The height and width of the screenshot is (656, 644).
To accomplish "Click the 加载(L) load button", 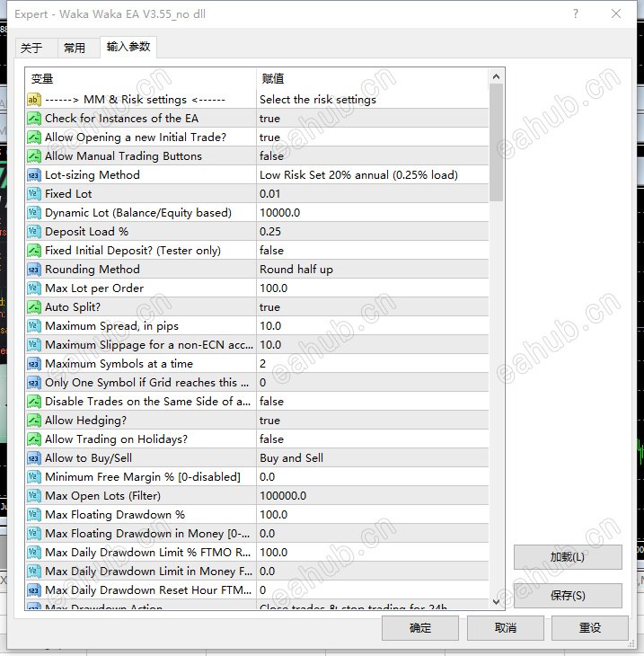I will pyautogui.click(x=568, y=557).
